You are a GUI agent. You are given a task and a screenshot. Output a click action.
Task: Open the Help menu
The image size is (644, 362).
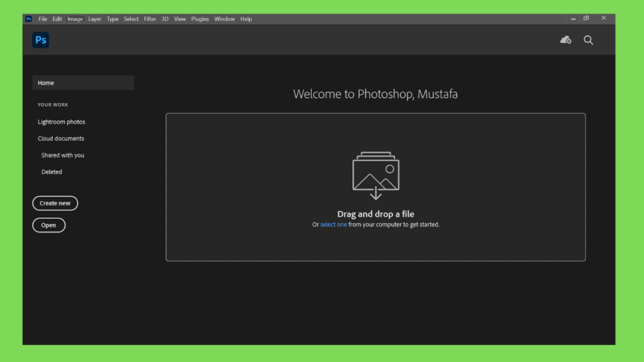click(246, 19)
